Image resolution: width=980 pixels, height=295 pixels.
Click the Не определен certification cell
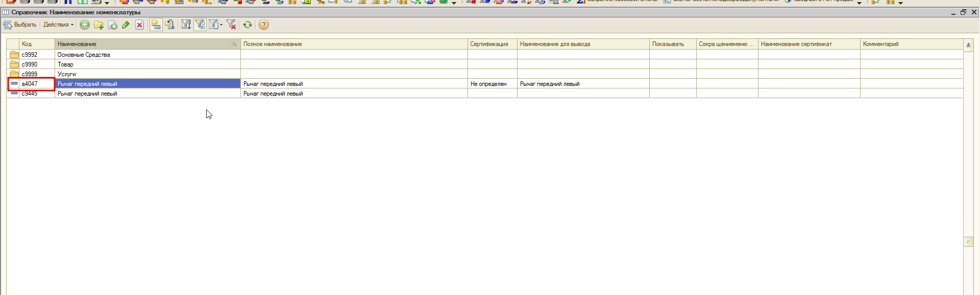point(493,84)
